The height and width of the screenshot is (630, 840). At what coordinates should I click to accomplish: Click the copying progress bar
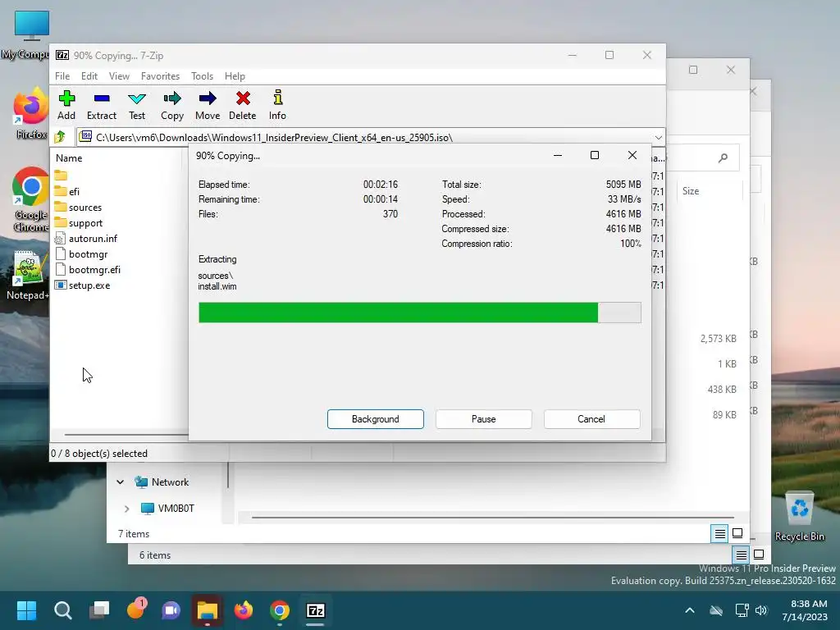pyautogui.click(x=419, y=313)
